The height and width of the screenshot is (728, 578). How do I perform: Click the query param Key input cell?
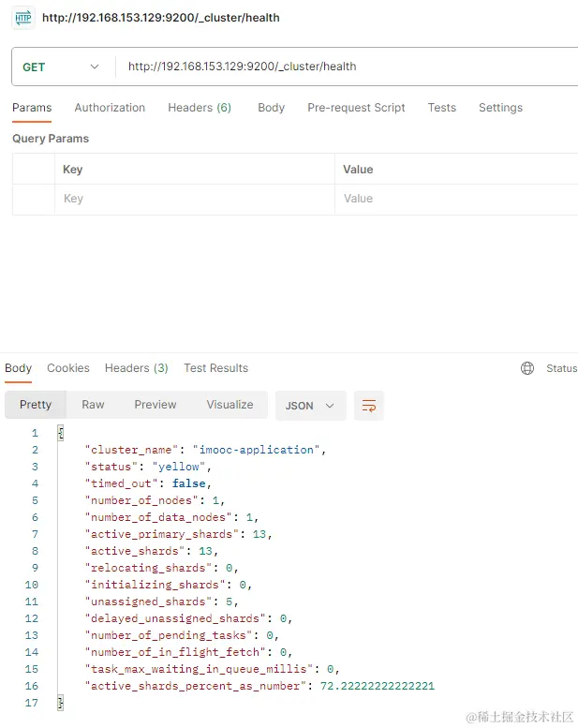pyautogui.click(x=194, y=199)
